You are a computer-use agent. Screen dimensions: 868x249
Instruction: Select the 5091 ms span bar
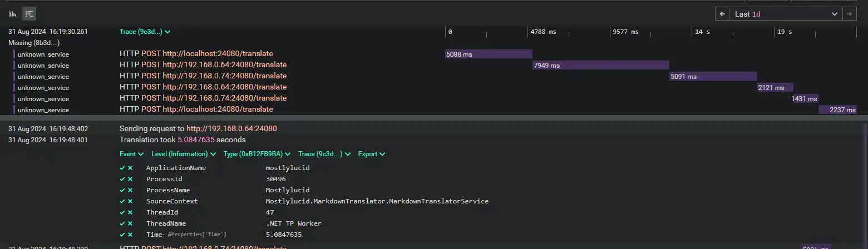click(x=713, y=76)
